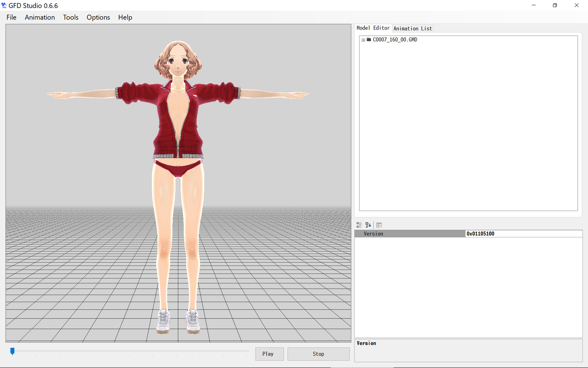
Task: Click the Property Pages icon
Action: [379, 225]
